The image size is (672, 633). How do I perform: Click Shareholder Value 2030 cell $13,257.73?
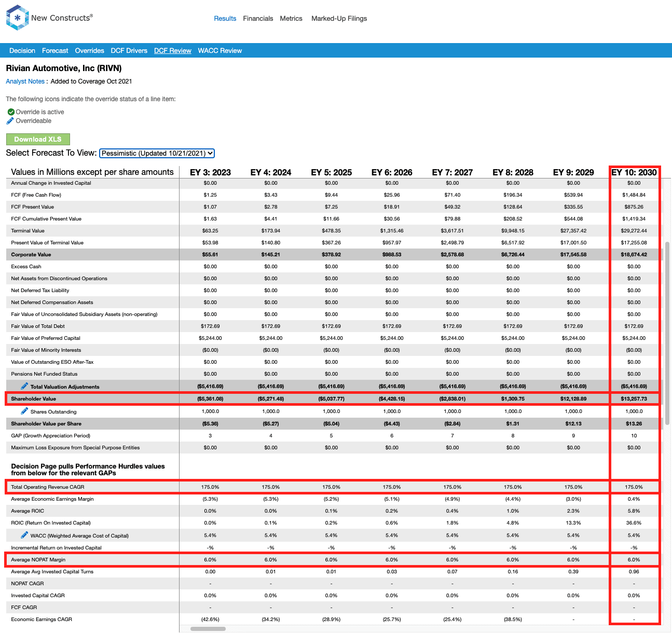point(634,398)
